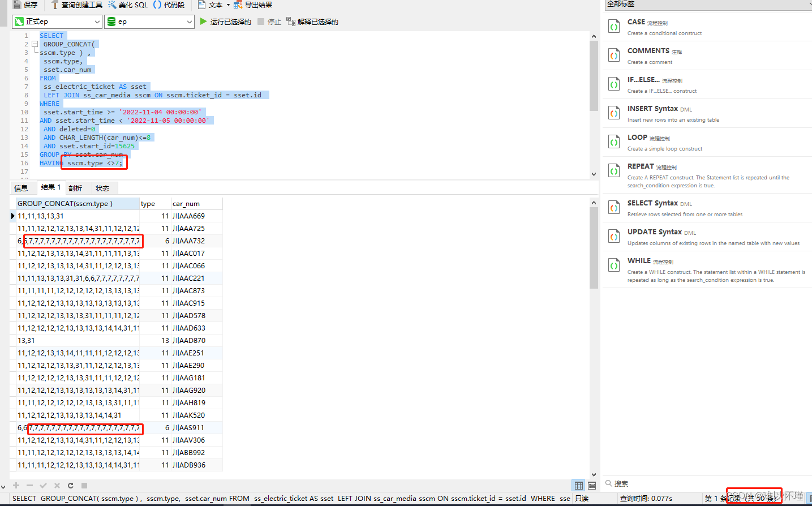Open the CASE snippet icon
The image size is (812, 506).
point(614,27)
